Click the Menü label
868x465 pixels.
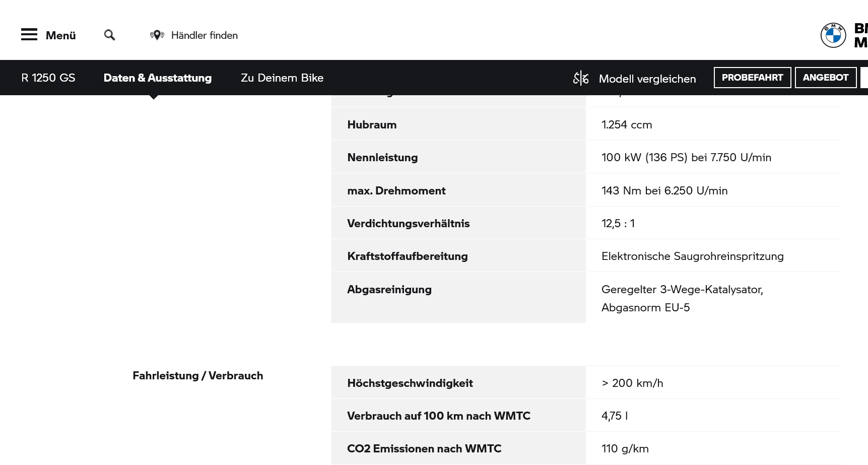tap(60, 35)
